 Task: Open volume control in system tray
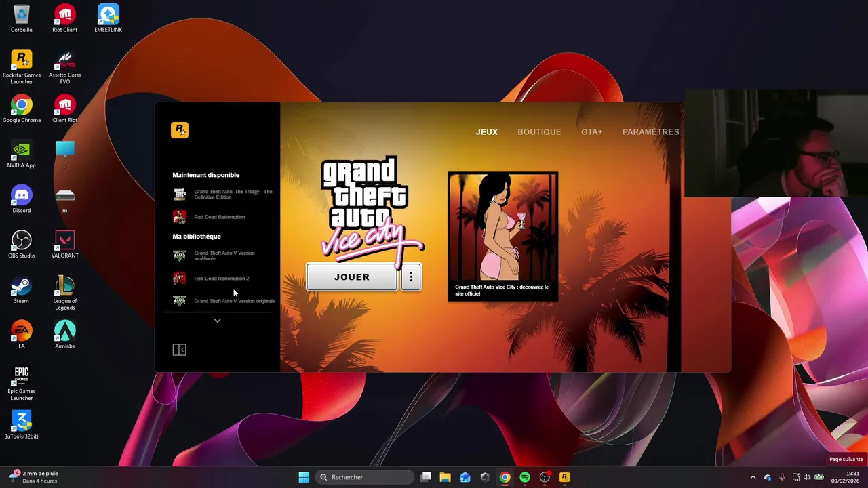pyautogui.click(x=808, y=477)
